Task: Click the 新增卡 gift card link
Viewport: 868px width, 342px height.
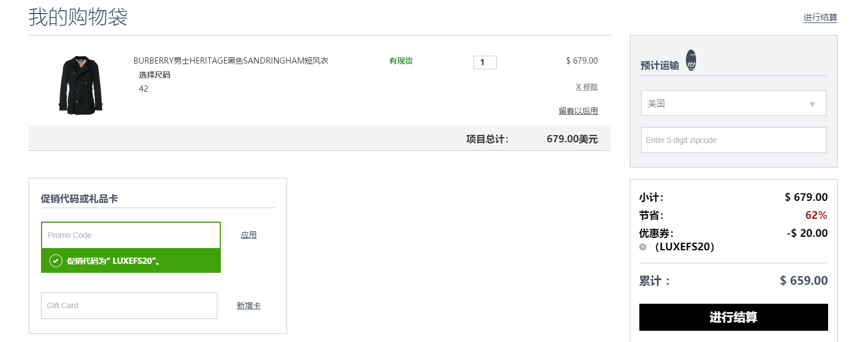Action: click(x=248, y=306)
